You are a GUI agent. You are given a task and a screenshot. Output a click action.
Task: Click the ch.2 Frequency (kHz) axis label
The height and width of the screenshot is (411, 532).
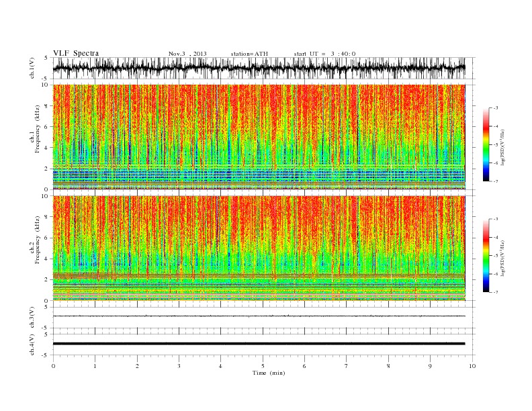[35, 240]
